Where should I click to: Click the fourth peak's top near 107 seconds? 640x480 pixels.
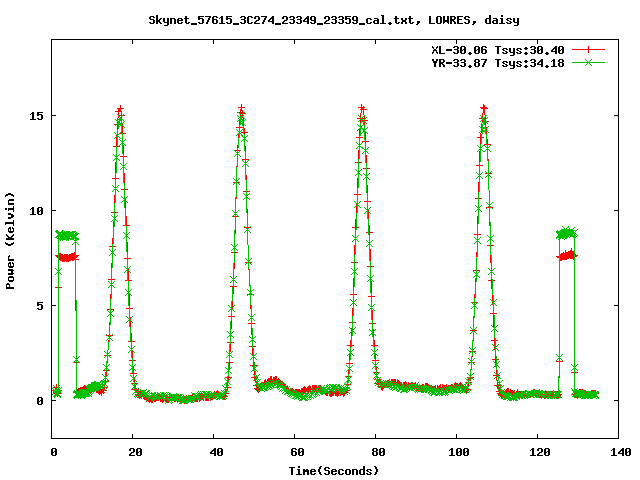[x=484, y=109]
